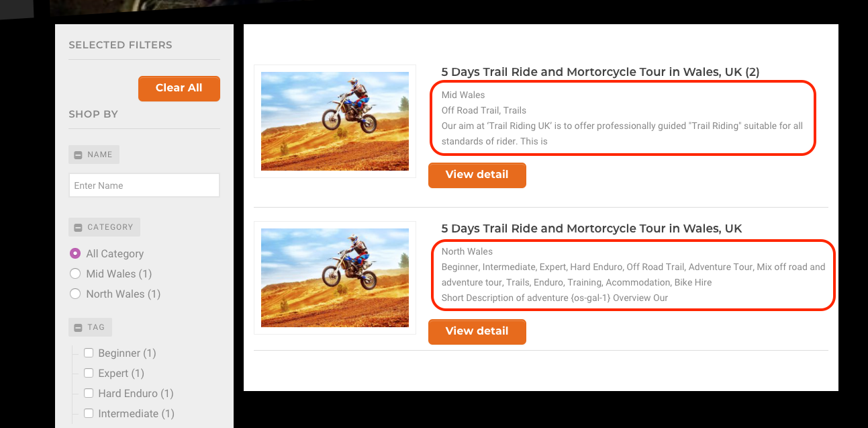Click the Beginner (1) tag label
The width and height of the screenshot is (868, 428).
pyautogui.click(x=127, y=353)
